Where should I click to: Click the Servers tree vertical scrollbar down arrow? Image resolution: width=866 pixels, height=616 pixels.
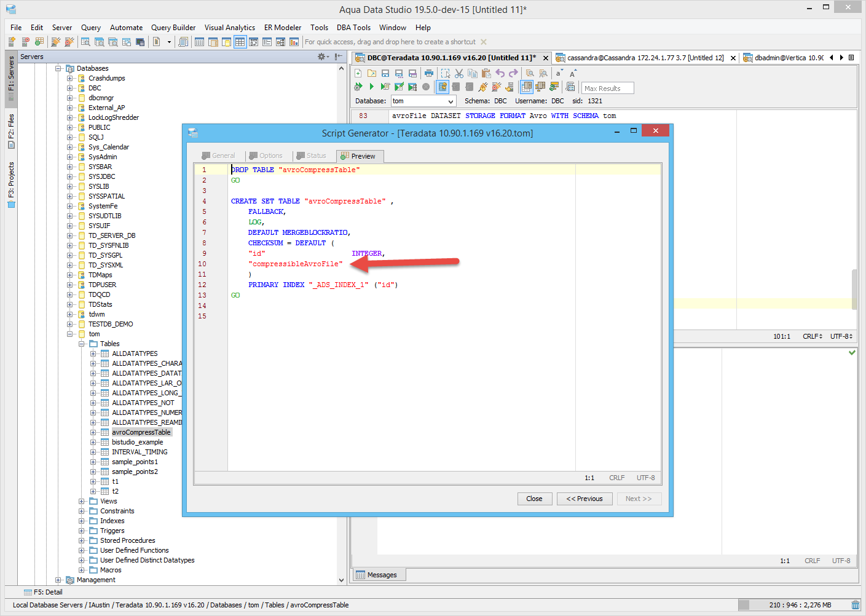(x=342, y=580)
